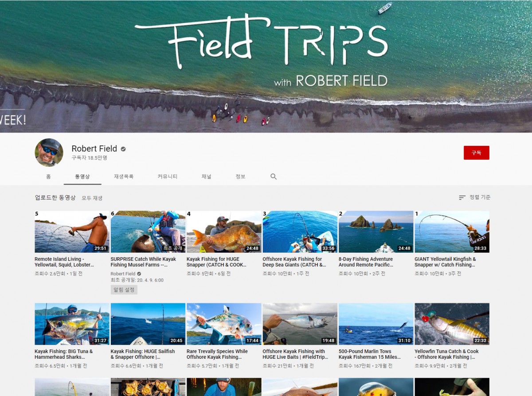532x396 pixels.
Task: Open the 재생목록 playlists tab
Action: click(124, 176)
